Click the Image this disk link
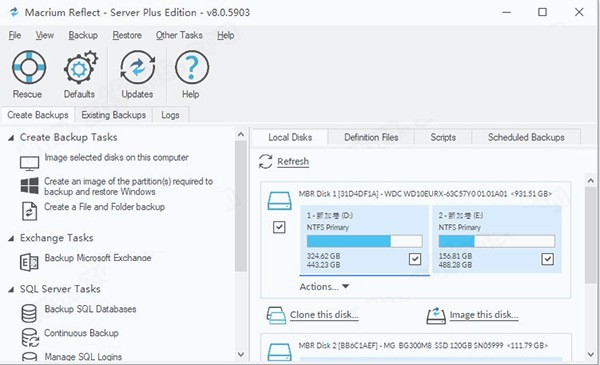This screenshot has height=365, width=600. pyautogui.click(x=484, y=315)
